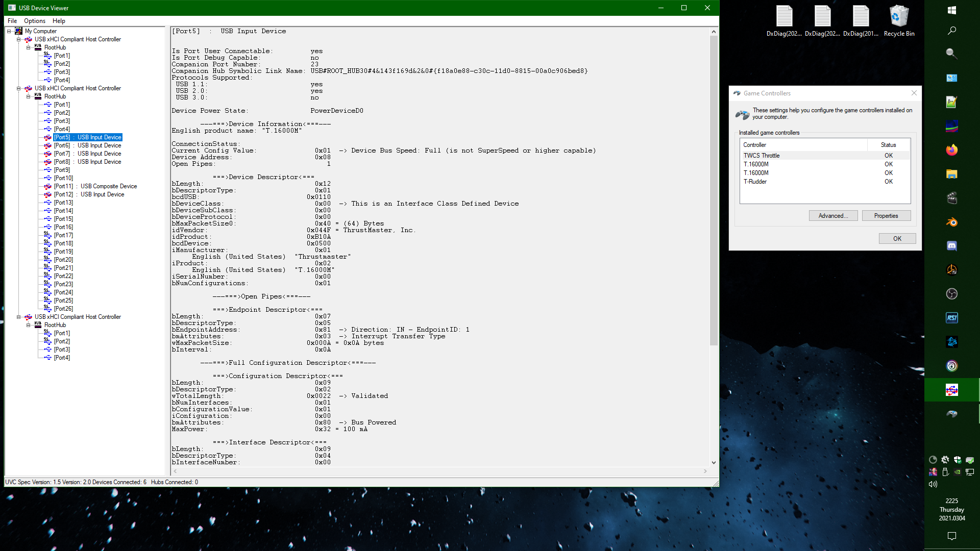This screenshot has width=980, height=551.
Task: Click the volume speaker tray icon
Action: point(933,484)
